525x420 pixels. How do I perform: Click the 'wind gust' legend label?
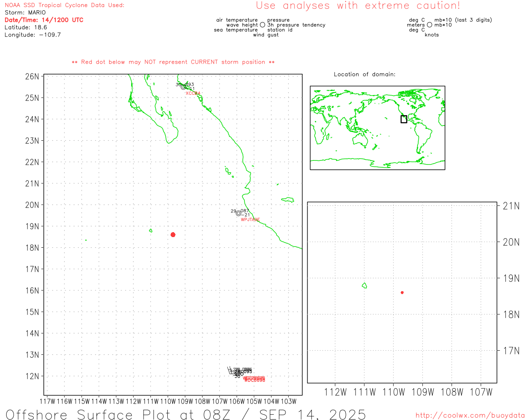tap(266, 35)
